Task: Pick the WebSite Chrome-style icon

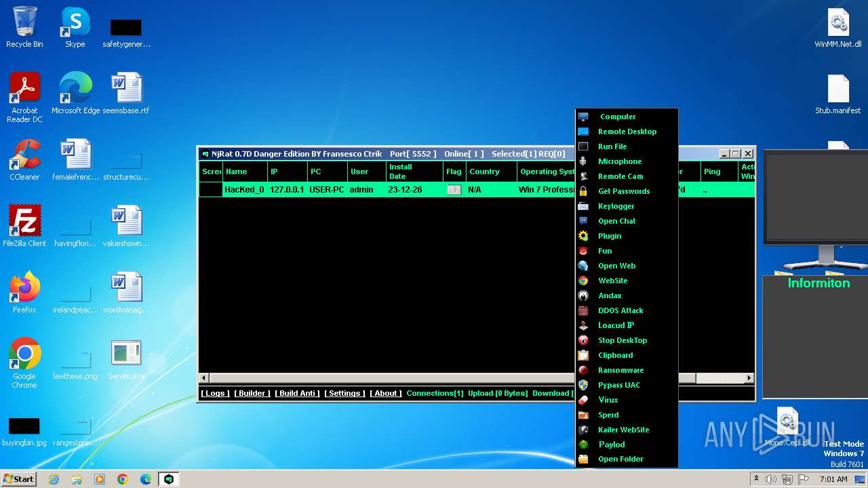Action: [x=583, y=281]
